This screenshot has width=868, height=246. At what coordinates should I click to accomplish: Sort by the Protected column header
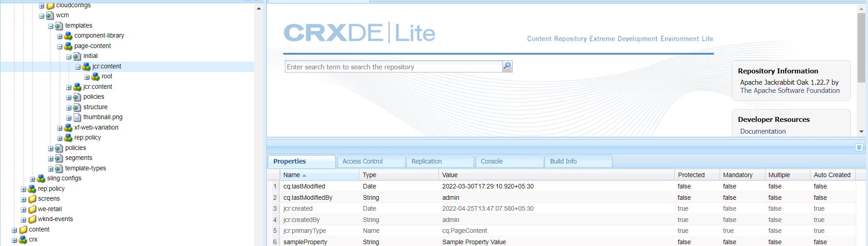point(697,175)
